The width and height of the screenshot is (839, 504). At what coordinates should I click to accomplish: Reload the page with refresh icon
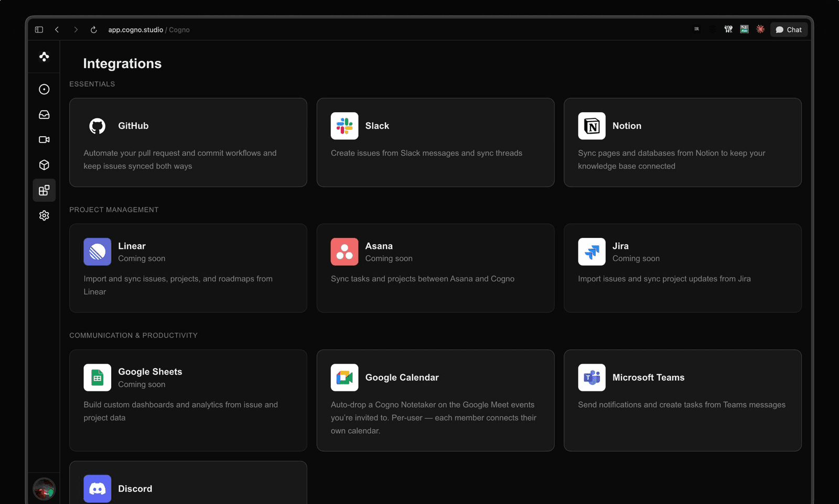[x=94, y=30]
